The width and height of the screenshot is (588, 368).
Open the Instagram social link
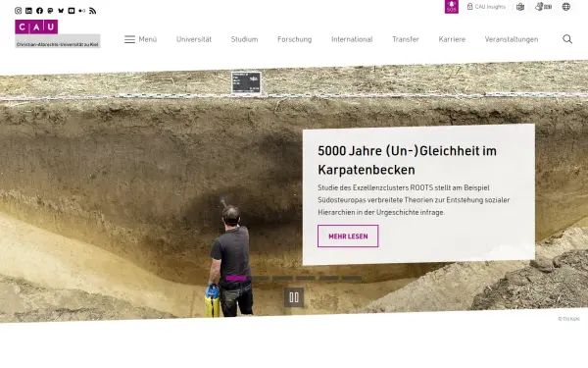point(18,11)
